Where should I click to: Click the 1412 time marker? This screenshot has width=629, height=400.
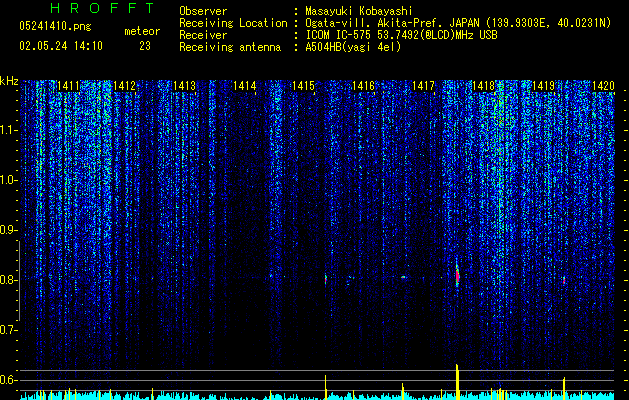125,86
